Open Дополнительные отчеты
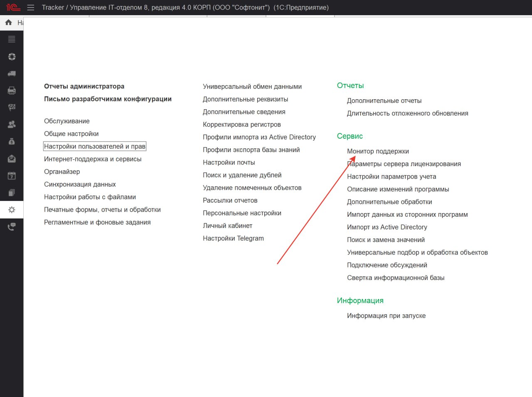532x397 pixels. pos(384,100)
